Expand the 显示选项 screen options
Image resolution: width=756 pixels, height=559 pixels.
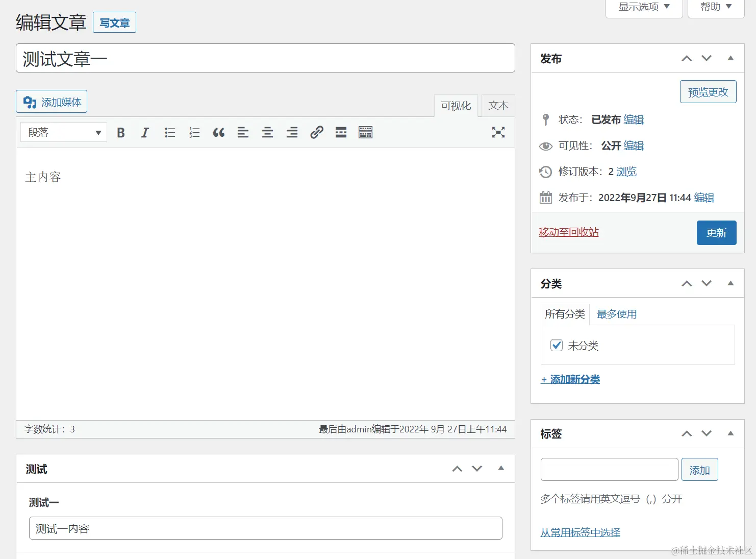[644, 7]
